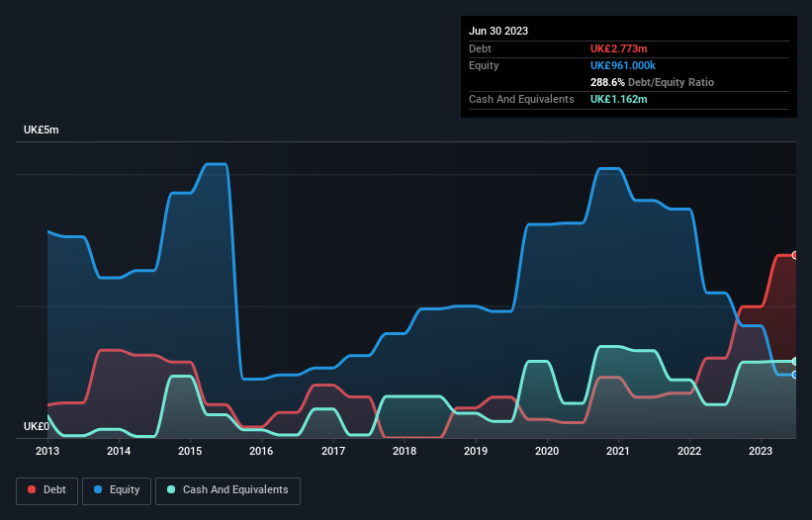The image size is (812, 520).
Task: Click the 2013 x-axis label
Action: pos(47,451)
